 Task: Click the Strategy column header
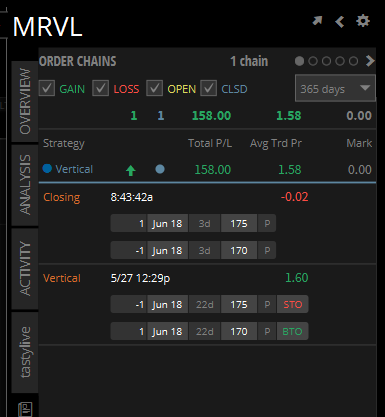(x=64, y=144)
